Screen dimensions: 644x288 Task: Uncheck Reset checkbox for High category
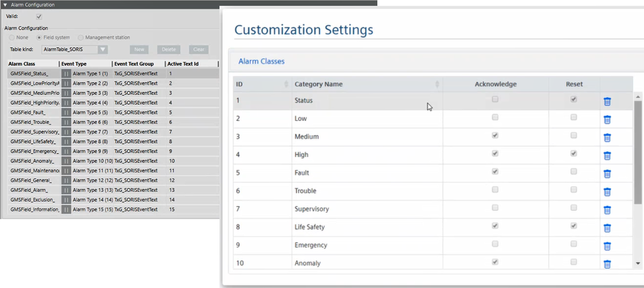[x=573, y=153]
